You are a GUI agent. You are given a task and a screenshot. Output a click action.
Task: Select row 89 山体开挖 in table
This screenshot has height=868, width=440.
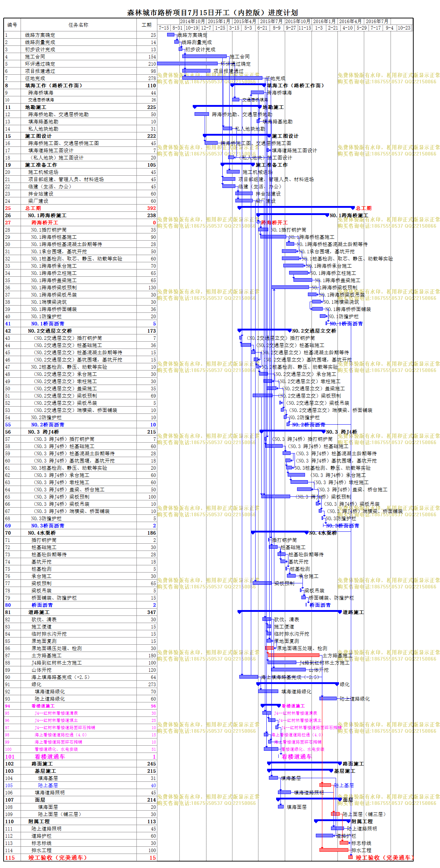click(x=80, y=670)
